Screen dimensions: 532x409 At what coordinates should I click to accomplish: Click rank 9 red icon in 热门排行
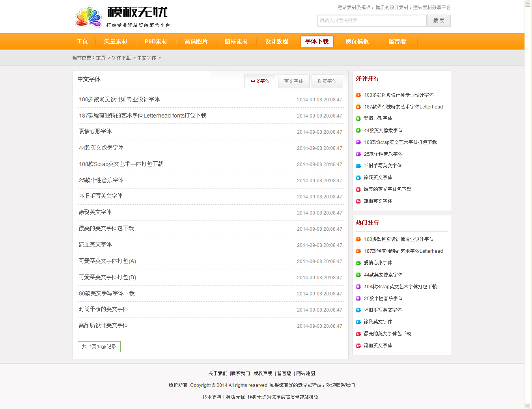pos(358,334)
